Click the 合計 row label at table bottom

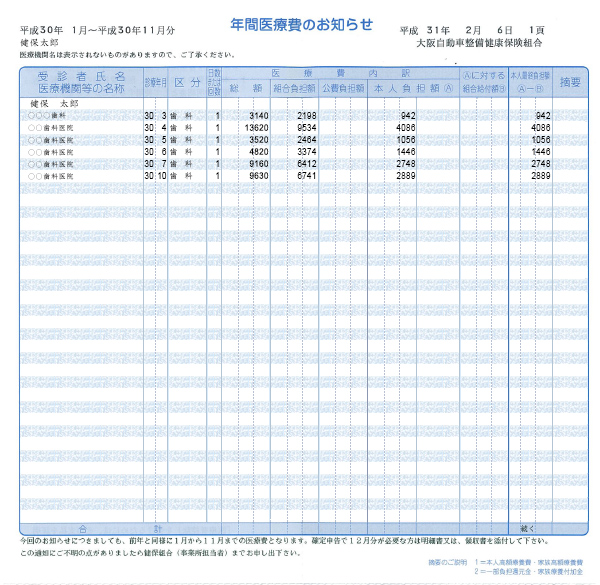(120, 529)
